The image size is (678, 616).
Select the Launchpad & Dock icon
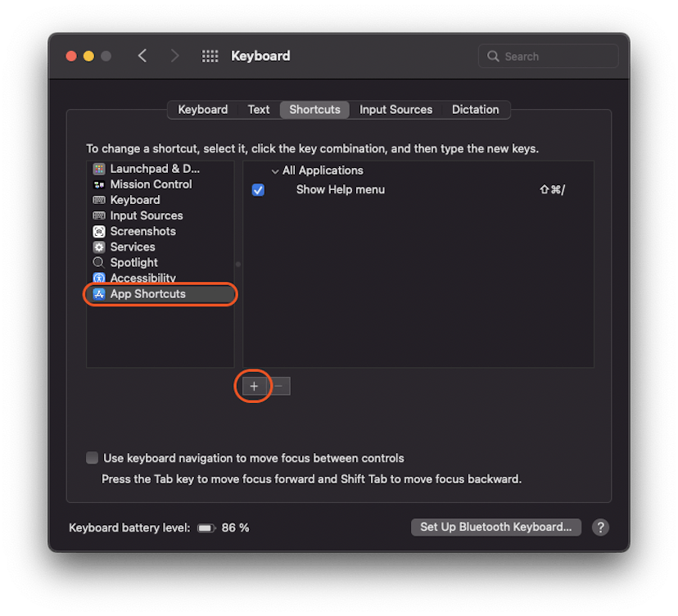[101, 168]
